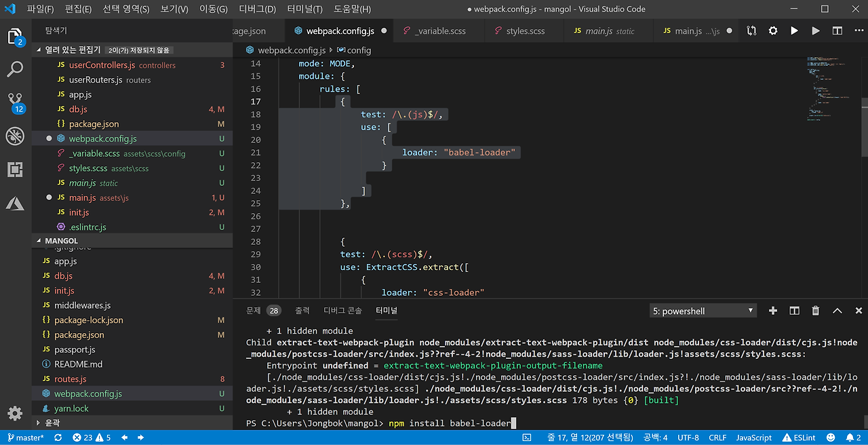Image resolution: width=868 pixels, height=445 pixels.
Task: Open routes.js in the file tree
Action: 132,379
